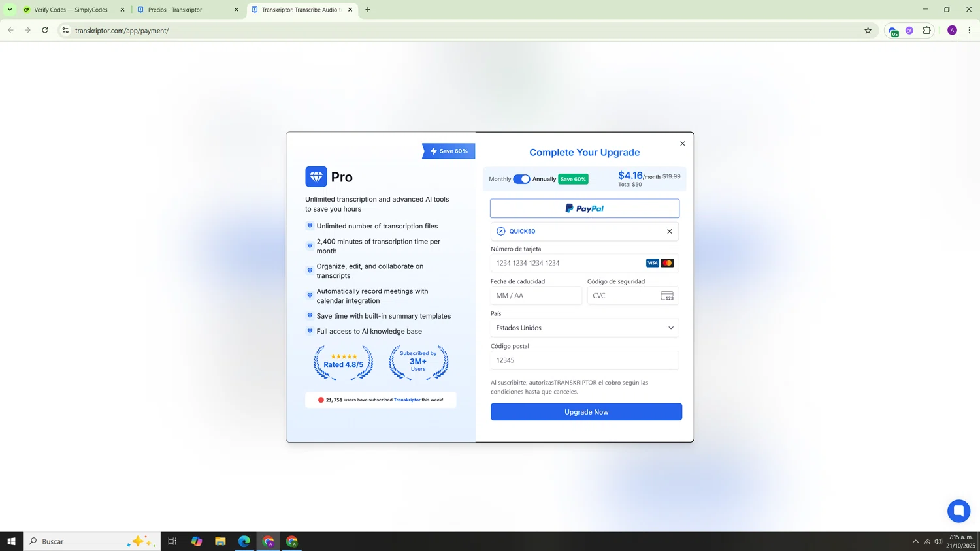
Task: Click the address bar URL
Action: (x=122, y=31)
